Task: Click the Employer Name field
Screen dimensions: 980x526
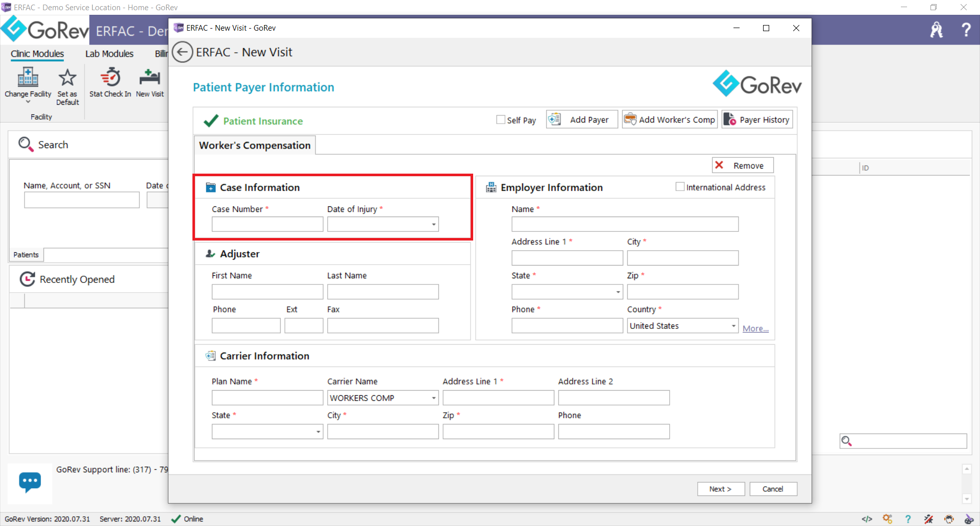Action: point(625,224)
